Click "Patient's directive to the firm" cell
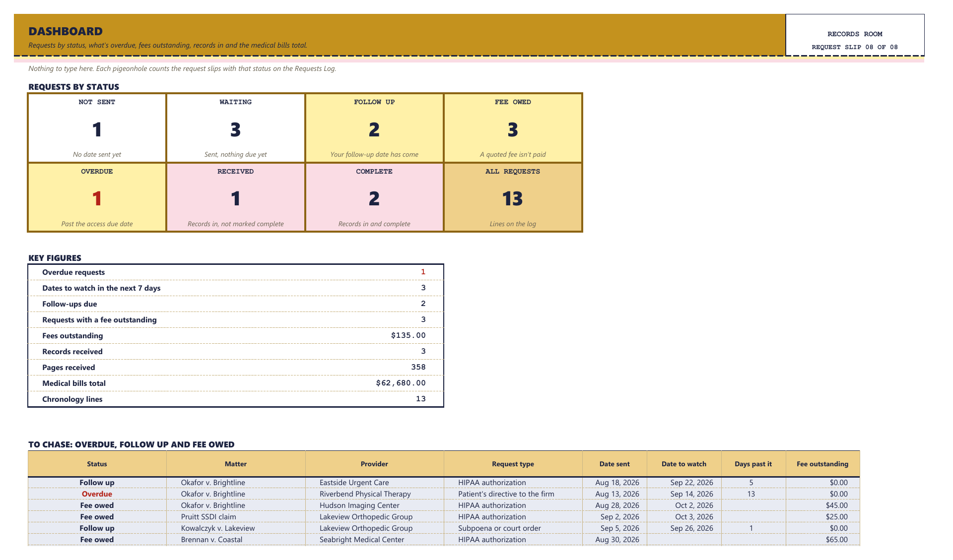 [x=513, y=494]
